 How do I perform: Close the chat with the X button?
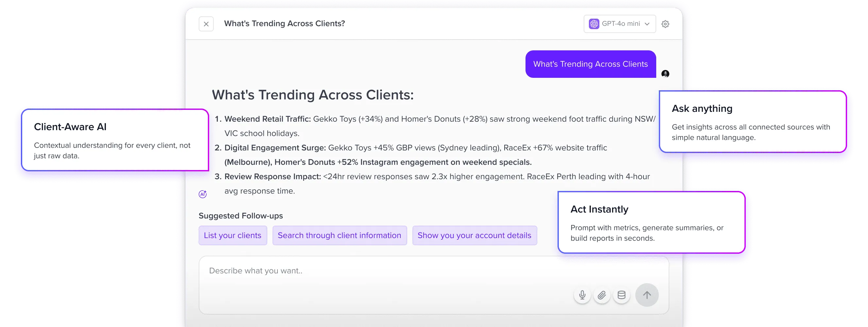206,24
